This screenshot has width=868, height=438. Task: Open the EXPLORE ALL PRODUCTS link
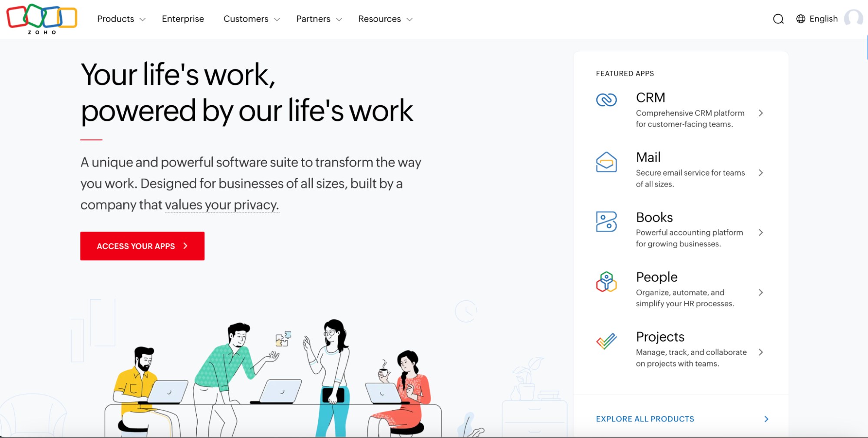pos(645,419)
